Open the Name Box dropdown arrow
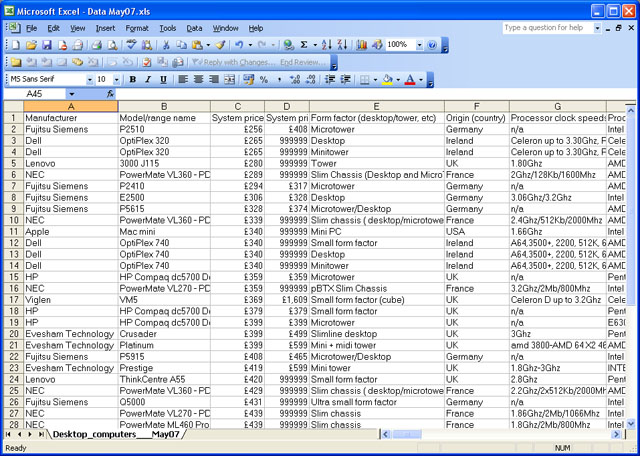 click(72, 94)
